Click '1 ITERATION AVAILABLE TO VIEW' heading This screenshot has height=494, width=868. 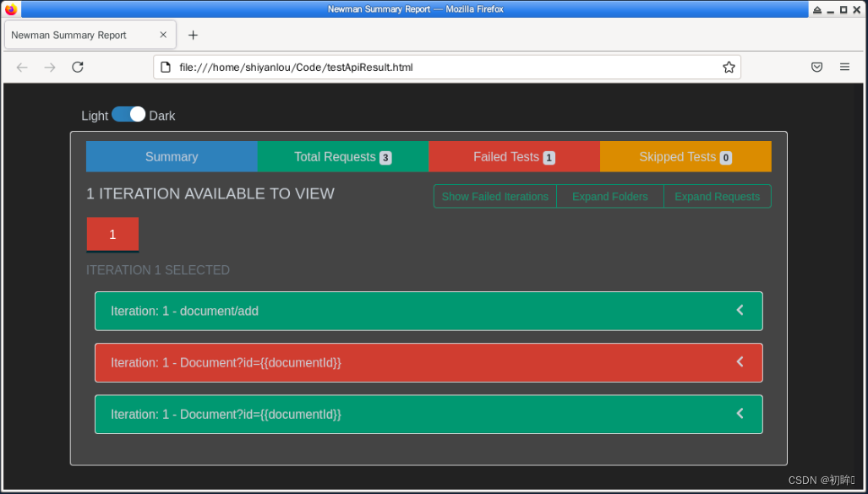click(x=210, y=193)
